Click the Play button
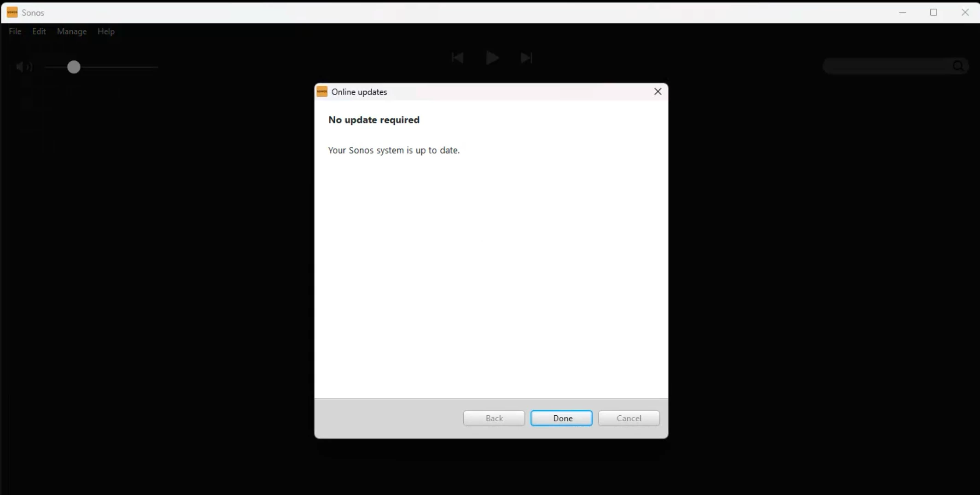980x495 pixels. pos(492,58)
